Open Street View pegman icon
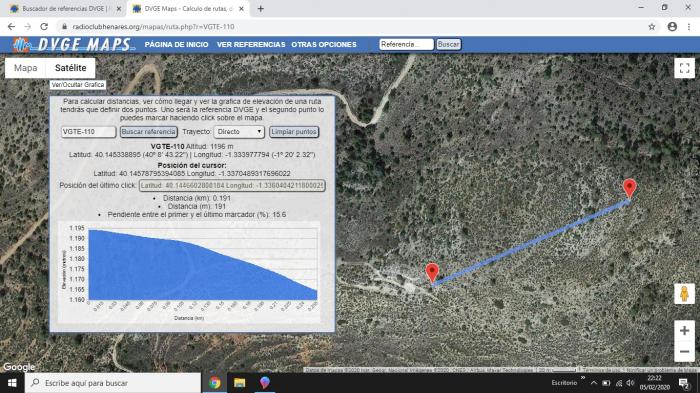The width and height of the screenshot is (700, 393). [x=684, y=294]
